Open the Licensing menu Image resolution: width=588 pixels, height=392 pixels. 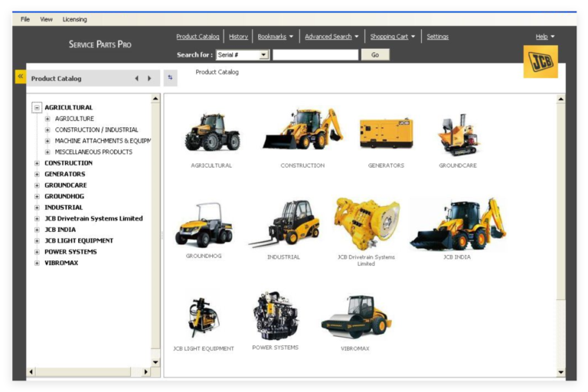tap(74, 19)
